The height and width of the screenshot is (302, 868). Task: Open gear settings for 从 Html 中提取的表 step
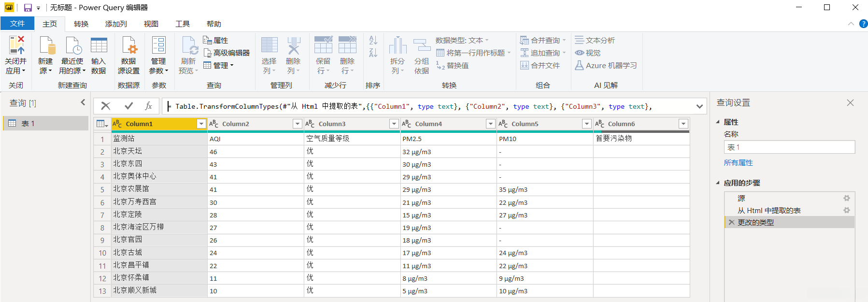847,210
